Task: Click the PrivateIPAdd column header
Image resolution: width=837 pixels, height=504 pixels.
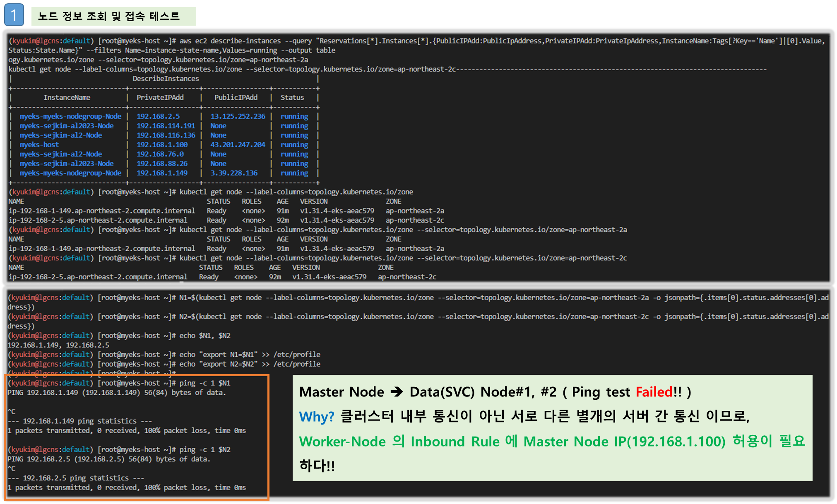Action: 160,98
